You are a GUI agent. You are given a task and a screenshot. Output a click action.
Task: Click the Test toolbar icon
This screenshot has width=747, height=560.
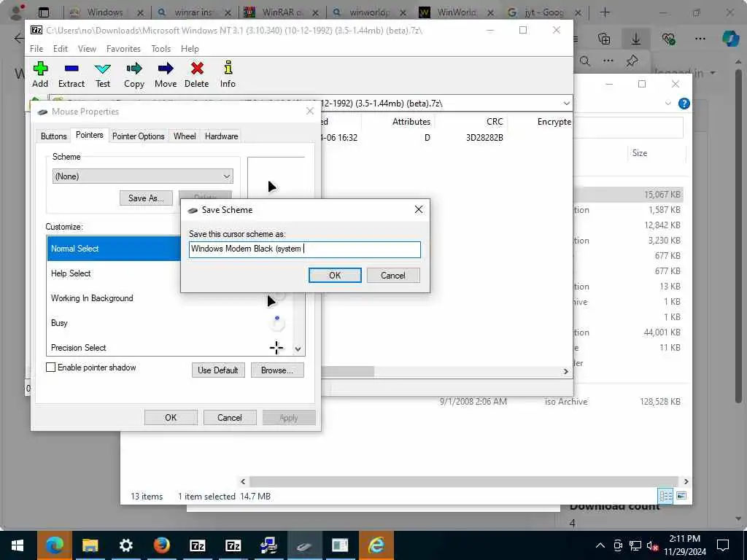tap(102, 74)
